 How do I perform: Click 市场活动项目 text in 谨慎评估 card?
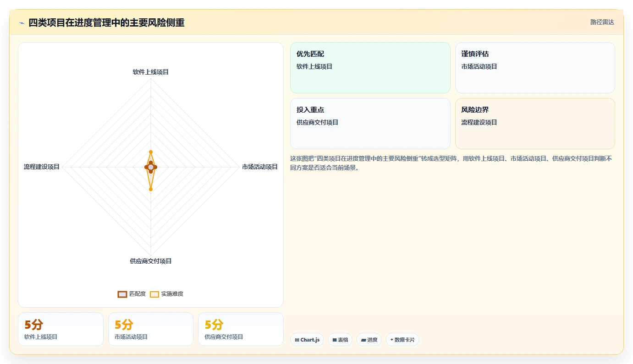(479, 66)
